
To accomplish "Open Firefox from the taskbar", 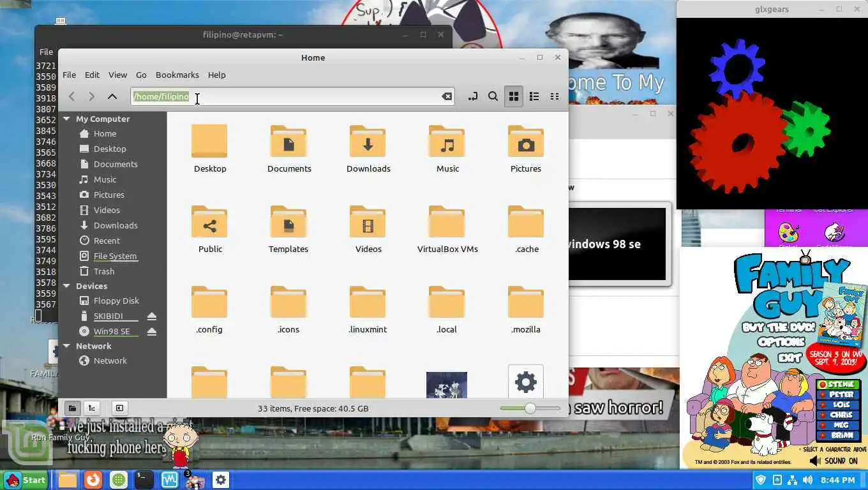I will tap(93, 480).
